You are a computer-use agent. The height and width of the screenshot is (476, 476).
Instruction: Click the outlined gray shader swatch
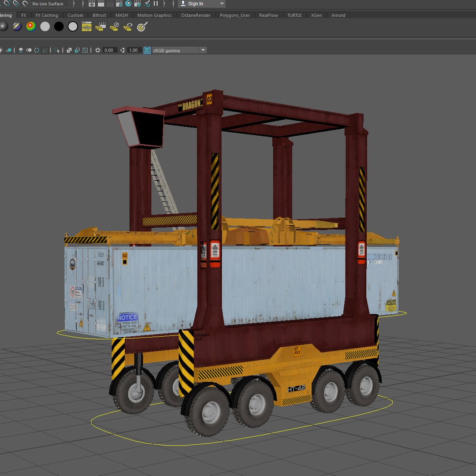(x=73, y=27)
